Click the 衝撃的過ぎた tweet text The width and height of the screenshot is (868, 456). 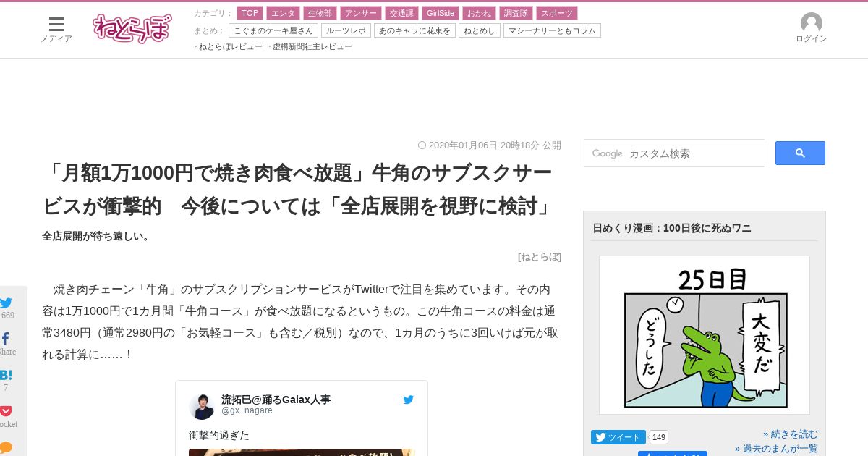click(x=219, y=435)
